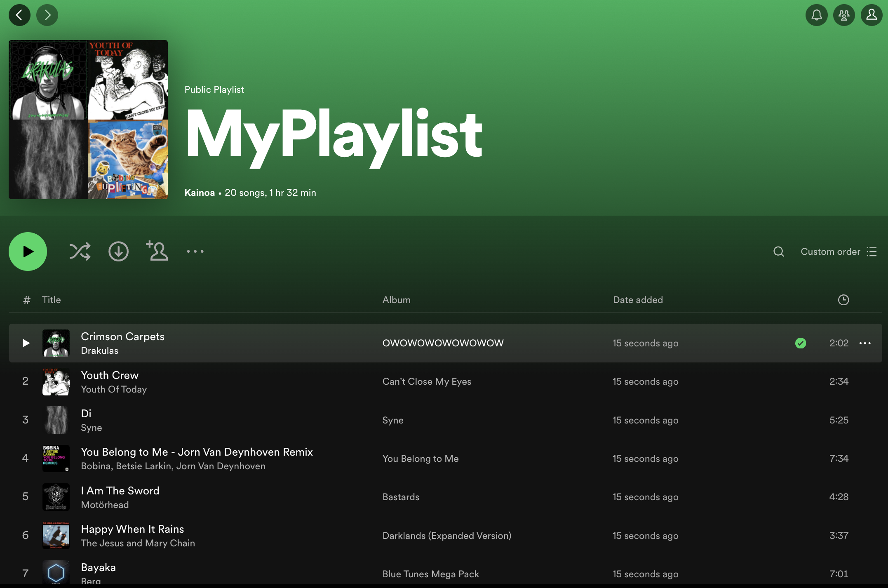Open the Custom order sort dropdown
888x588 pixels.
click(x=838, y=252)
